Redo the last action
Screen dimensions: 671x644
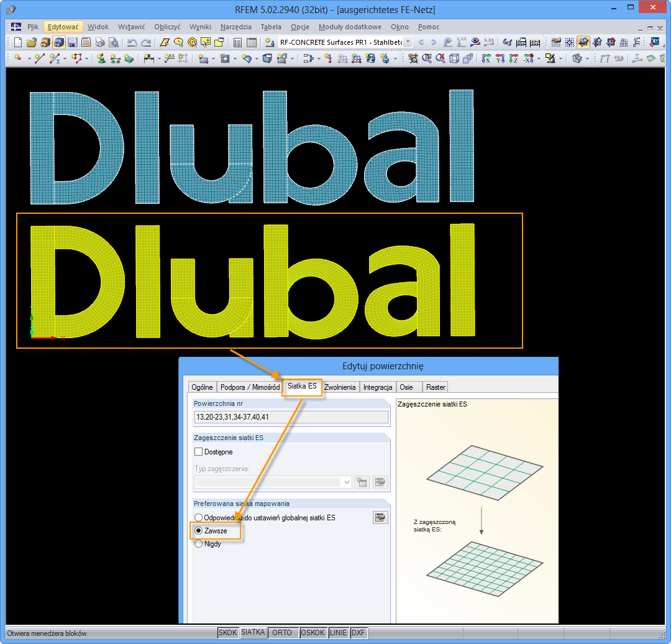pyautogui.click(x=146, y=42)
